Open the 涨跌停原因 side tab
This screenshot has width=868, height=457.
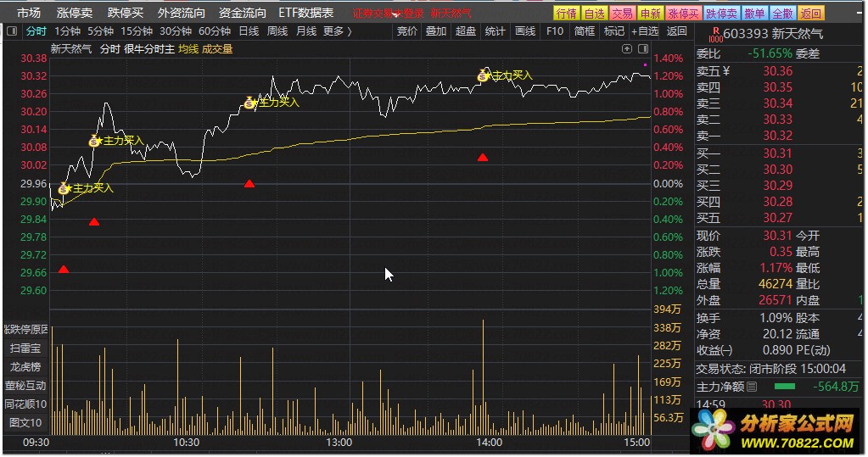pos(25,330)
